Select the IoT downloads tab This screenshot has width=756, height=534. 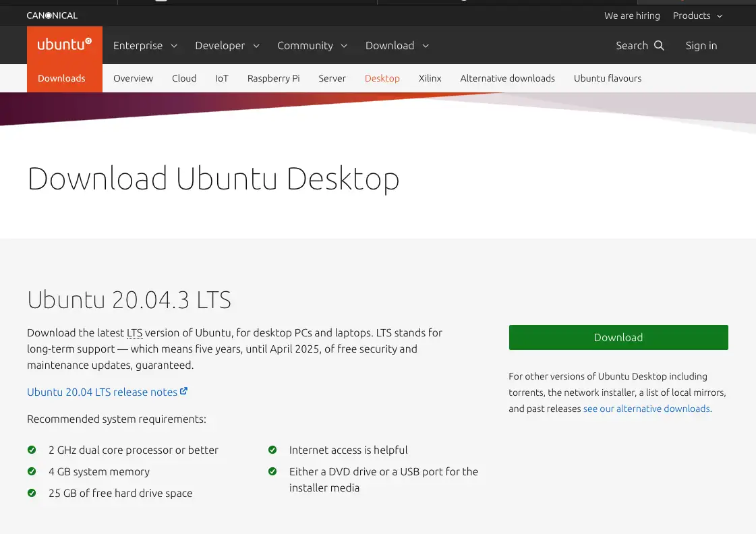coord(222,78)
